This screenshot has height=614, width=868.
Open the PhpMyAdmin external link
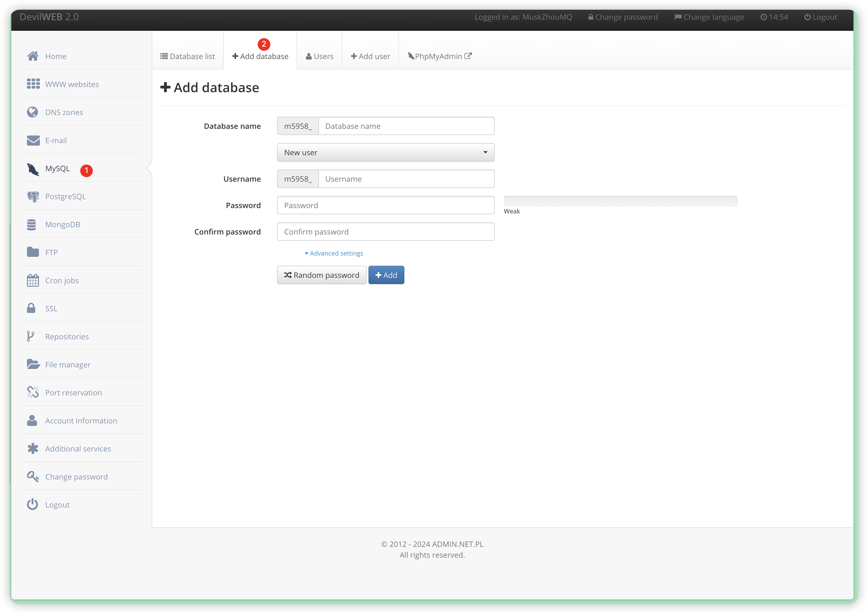pos(440,56)
